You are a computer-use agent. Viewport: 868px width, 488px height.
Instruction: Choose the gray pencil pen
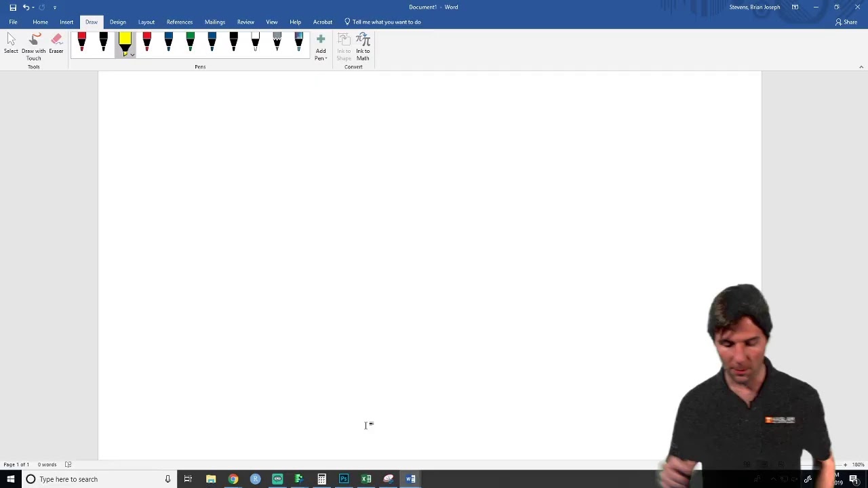tap(277, 42)
